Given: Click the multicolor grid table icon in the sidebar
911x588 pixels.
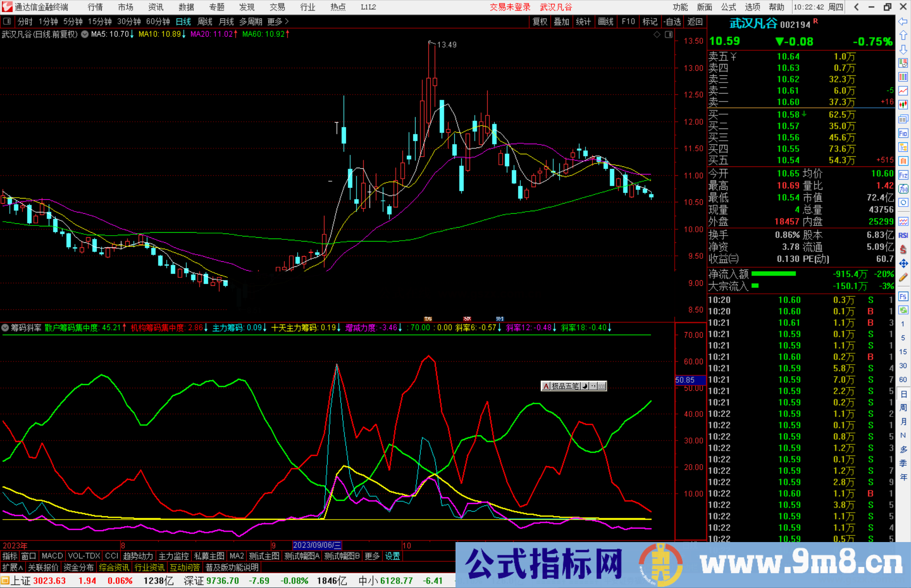Looking at the screenshot, I should pyautogui.click(x=903, y=77).
